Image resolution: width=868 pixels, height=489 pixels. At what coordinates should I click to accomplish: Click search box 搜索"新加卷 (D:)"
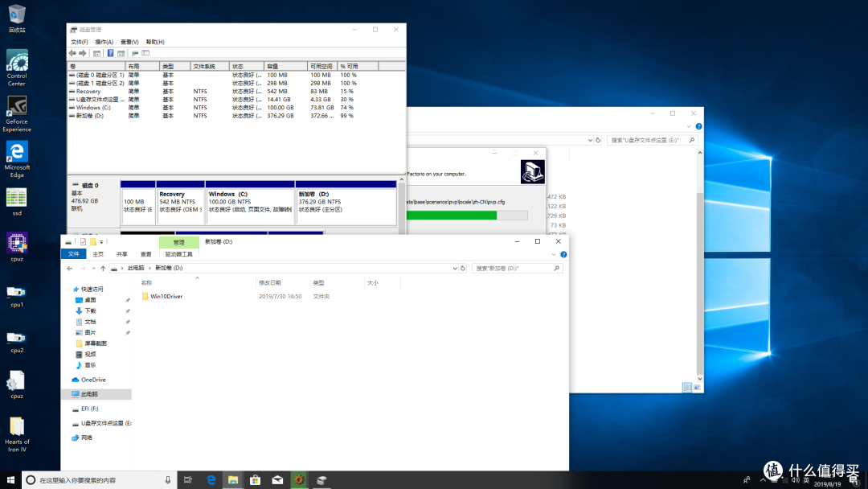click(516, 268)
